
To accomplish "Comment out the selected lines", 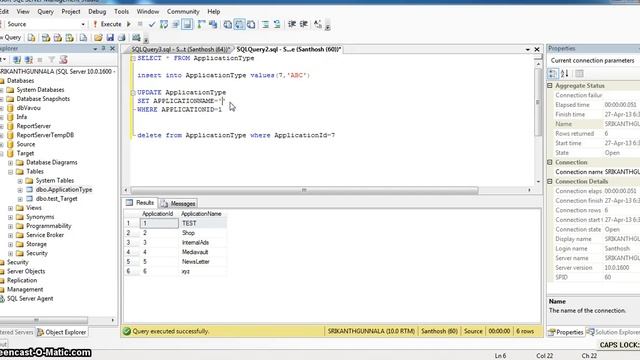I will tap(265, 24).
